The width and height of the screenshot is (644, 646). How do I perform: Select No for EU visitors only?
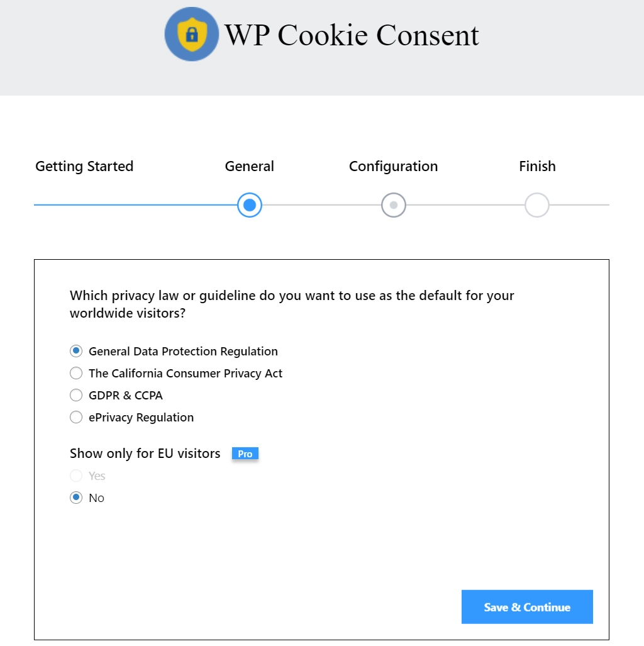76,498
